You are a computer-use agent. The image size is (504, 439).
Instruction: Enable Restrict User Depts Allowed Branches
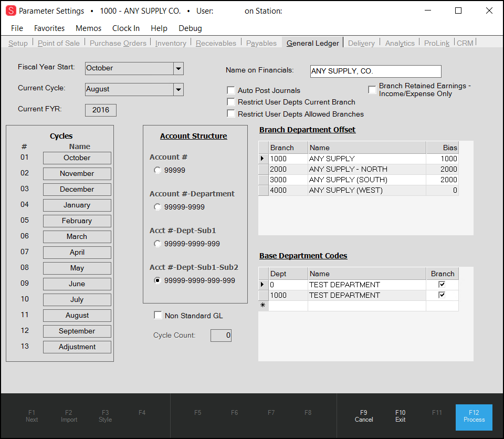pyautogui.click(x=231, y=114)
